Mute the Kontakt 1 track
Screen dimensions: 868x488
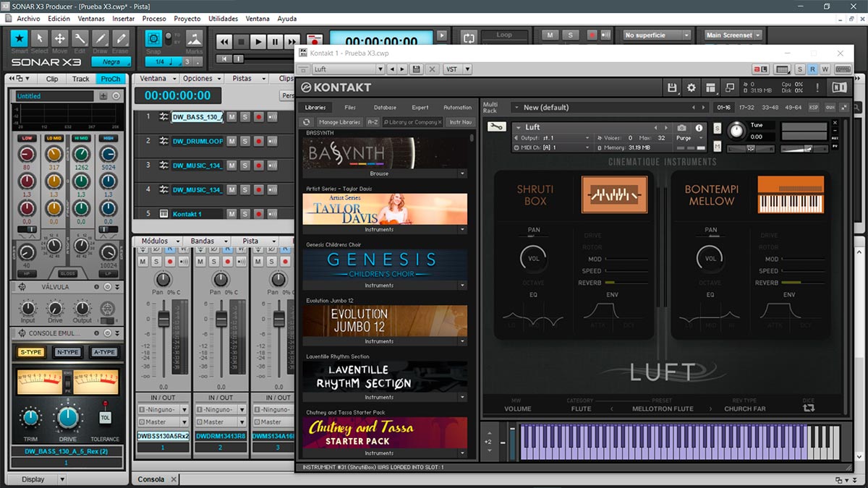click(x=231, y=214)
